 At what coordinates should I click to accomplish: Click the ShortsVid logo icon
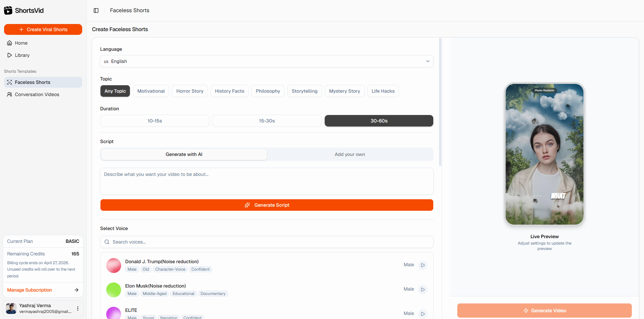(8, 10)
